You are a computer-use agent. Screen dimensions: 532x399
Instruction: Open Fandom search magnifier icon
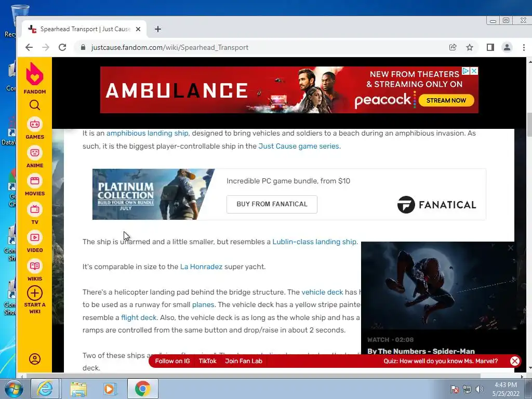point(35,105)
